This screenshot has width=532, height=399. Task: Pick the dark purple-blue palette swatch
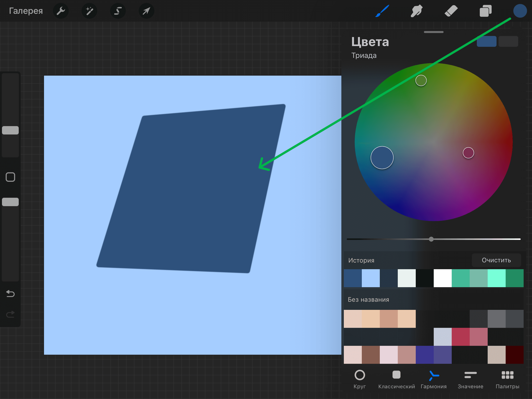tap(425, 355)
